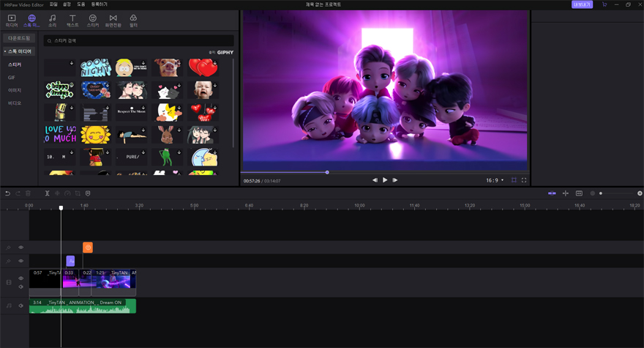Select the smiling sun sticker
The width and height of the screenshot is (644, 348).
(96, 135)
